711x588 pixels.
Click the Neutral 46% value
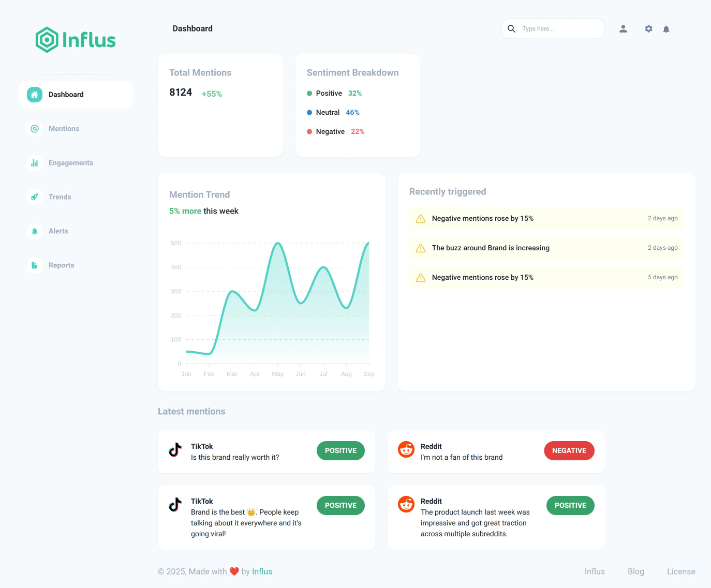352,113
